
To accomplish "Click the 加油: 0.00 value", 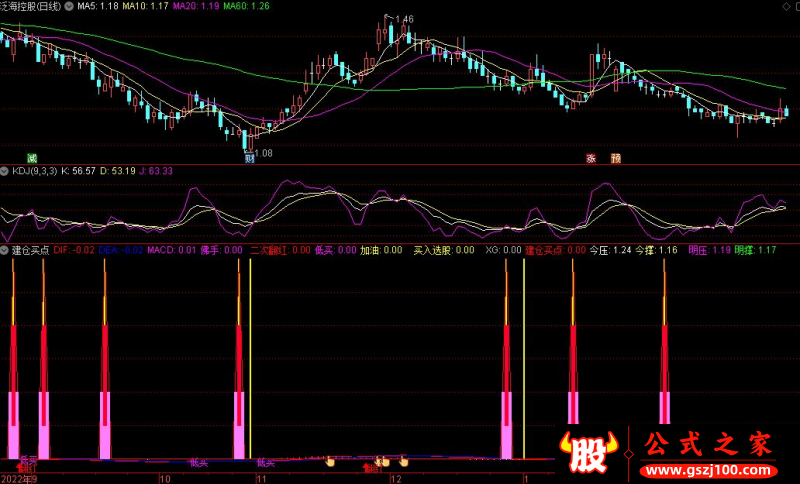I will [x=381, y=250].
